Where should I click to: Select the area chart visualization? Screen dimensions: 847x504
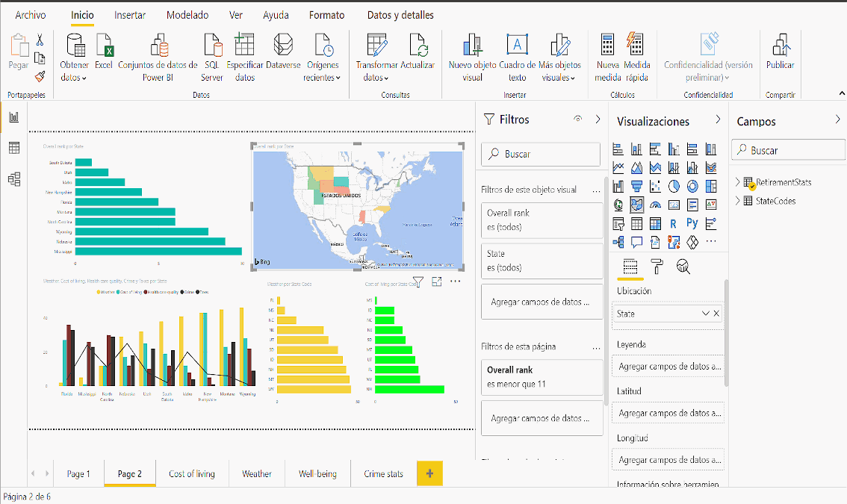(x=637, y=168)
